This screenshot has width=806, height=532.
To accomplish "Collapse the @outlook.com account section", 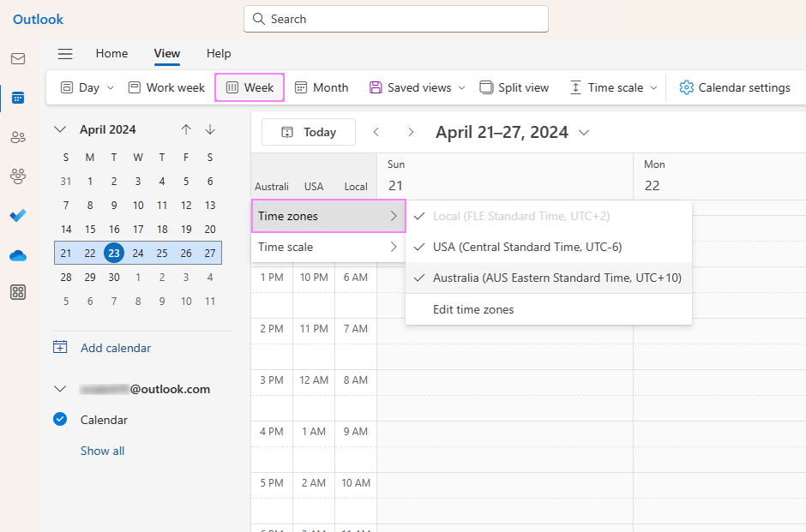I will (60, 389).
